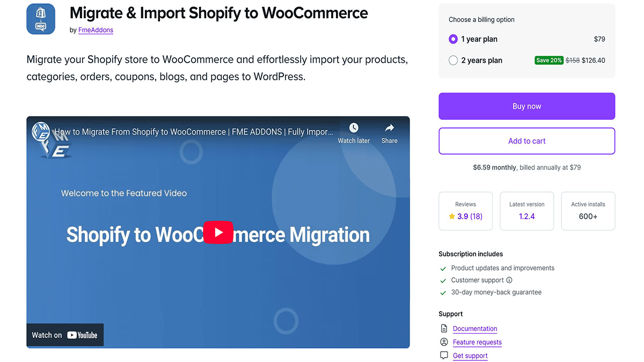This screenshot has width=644, height=362.
Task: Click the Active installs 600+ card
Action: [x=588, y=211]
